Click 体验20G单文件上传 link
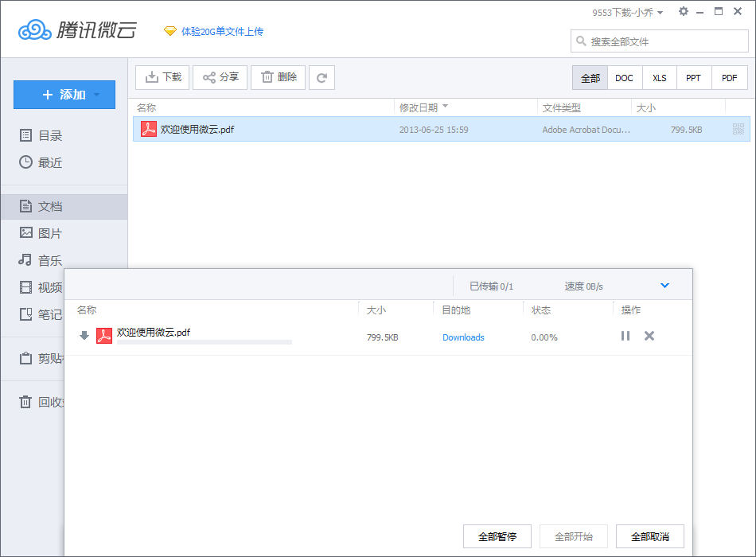The width and height of the screenshot is (756, 557). 222,31
